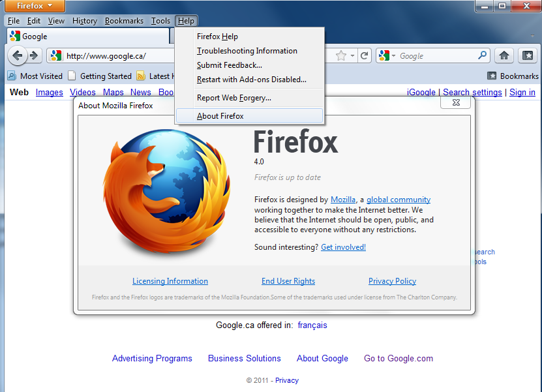This screenshot has height=392, width=542.
Task: Follow the global community link
Action: click(399, 200)
